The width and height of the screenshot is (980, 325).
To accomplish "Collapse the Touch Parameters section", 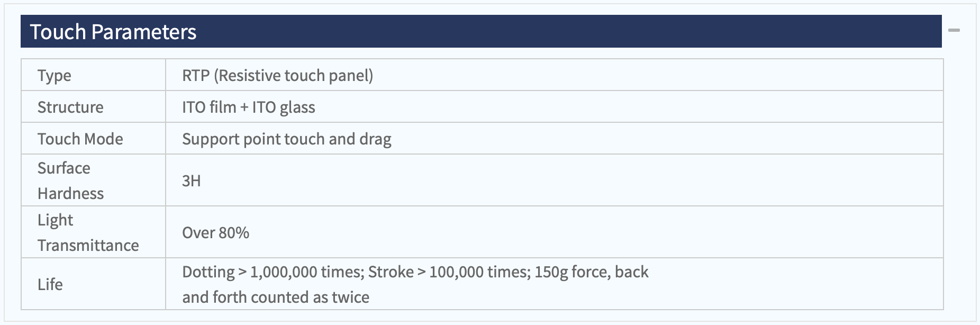I will pos(954,31).
